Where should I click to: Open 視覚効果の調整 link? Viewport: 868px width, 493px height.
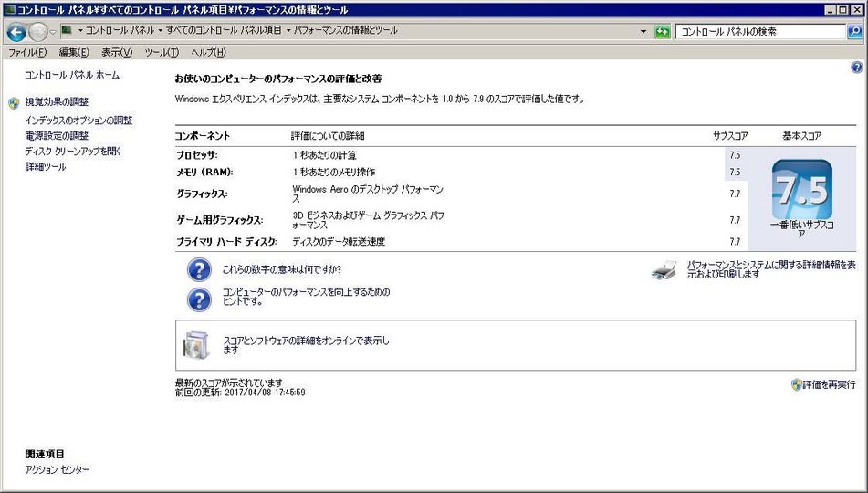coord(57,102)
